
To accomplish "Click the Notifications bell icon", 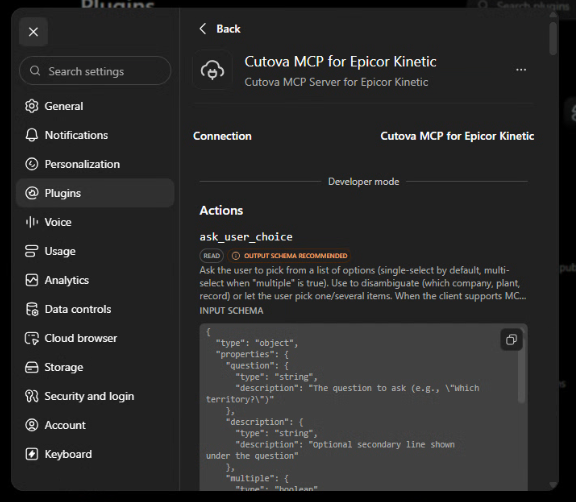I will coord(32,135).
